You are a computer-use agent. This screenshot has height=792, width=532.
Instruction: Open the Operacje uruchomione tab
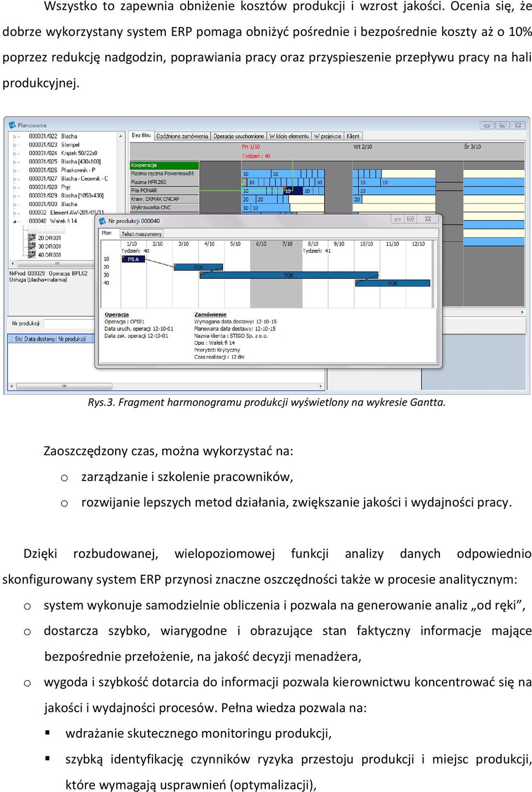coord(239,136)
